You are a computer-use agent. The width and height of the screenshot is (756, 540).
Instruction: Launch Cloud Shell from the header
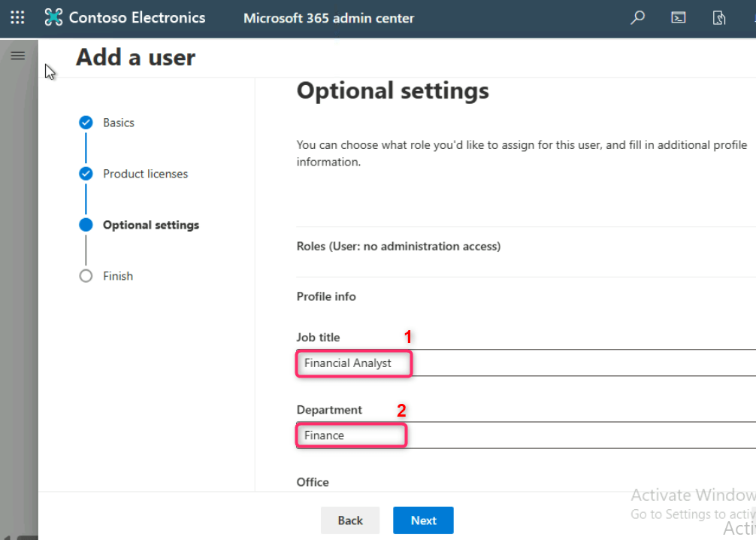(678, 17)
